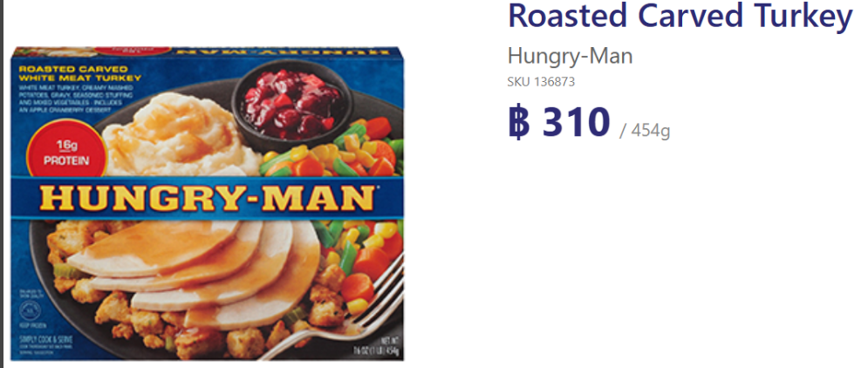Click the / 454g weight label
The height and width of the screenshot is (368, 868).
[645, 131]
